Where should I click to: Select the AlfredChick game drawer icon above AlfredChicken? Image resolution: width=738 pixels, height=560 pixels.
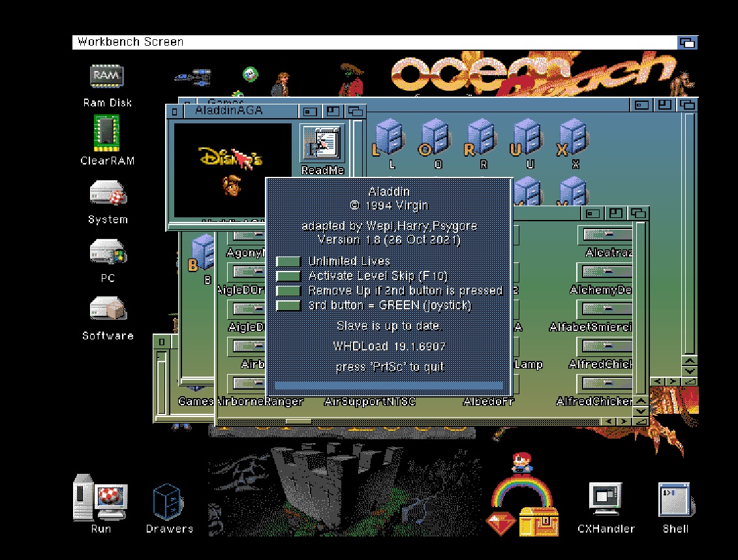(x=605, y=346)
